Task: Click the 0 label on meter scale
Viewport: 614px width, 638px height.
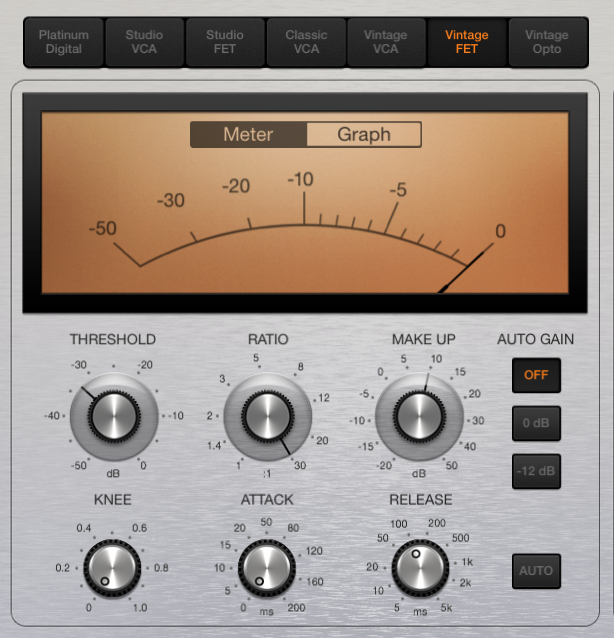Action: click(500, 231)
